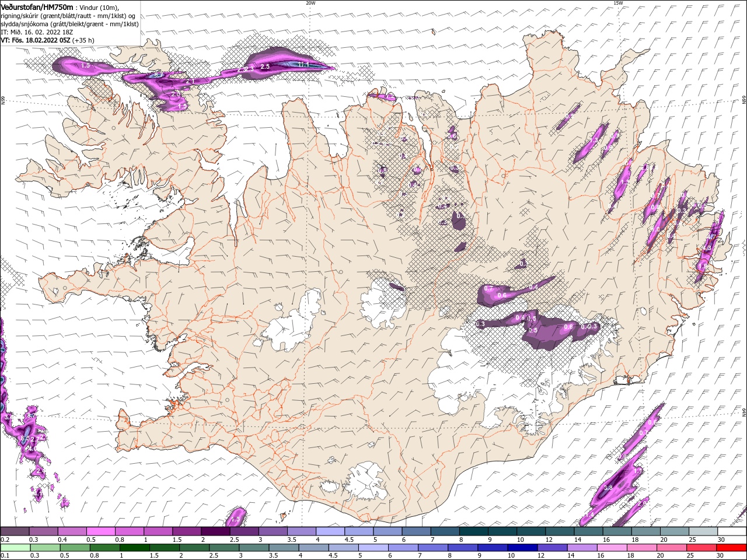Select dark green rain swatch starting at 1
The image size is (747, 560).
(x=134, y=548)
